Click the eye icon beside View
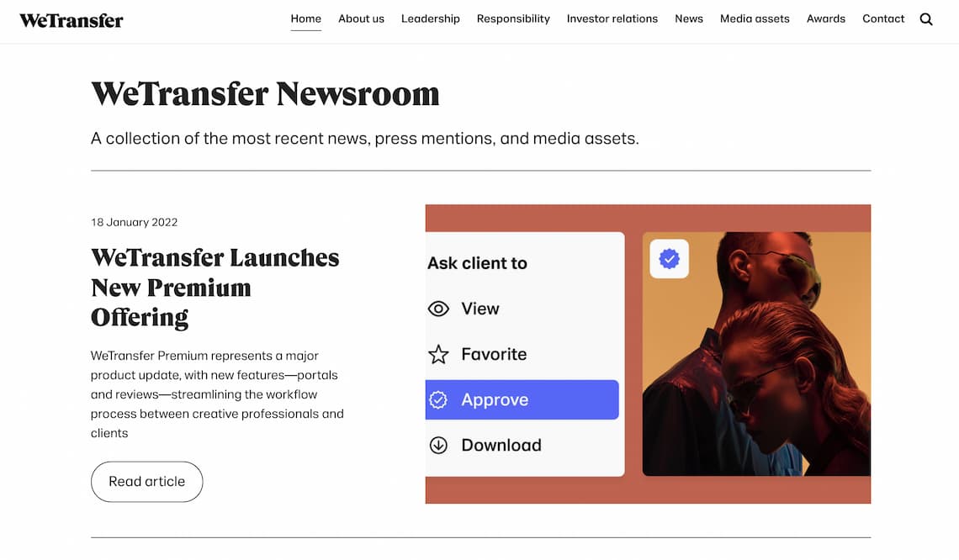Image resolution: width=959 pixels, height=560 pixels. coord(438,309)
